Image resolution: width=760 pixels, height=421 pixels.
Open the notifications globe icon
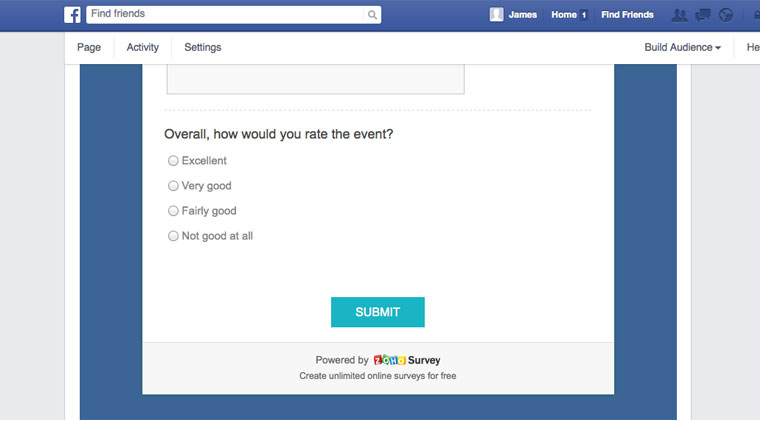726,15
